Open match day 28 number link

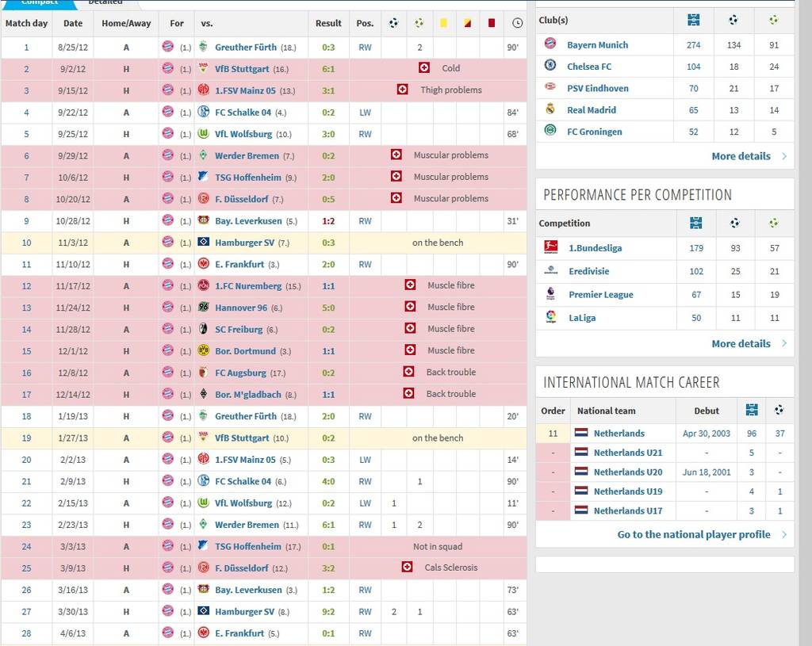(26, 633)
